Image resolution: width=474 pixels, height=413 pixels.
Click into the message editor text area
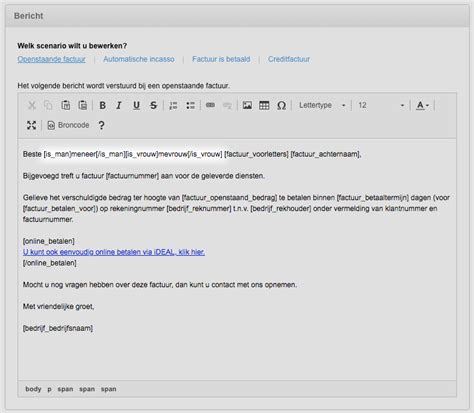tap(237, 259)
